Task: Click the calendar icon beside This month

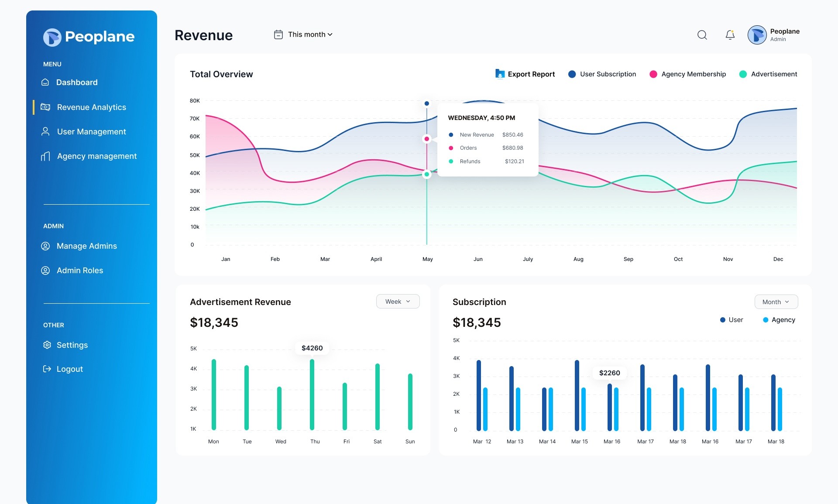Action: pyautogui.click(x=278, y=34)
